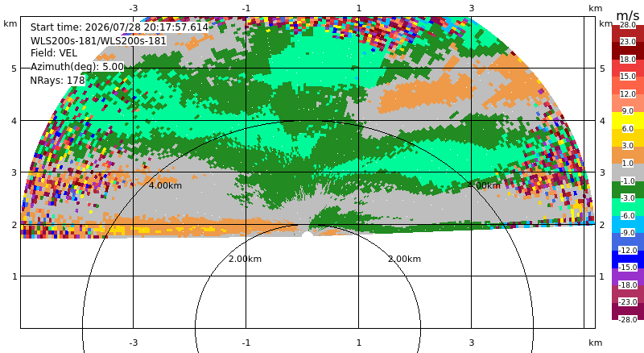
Task: Click the top-right km axis label
Action: tap(595, 8)
